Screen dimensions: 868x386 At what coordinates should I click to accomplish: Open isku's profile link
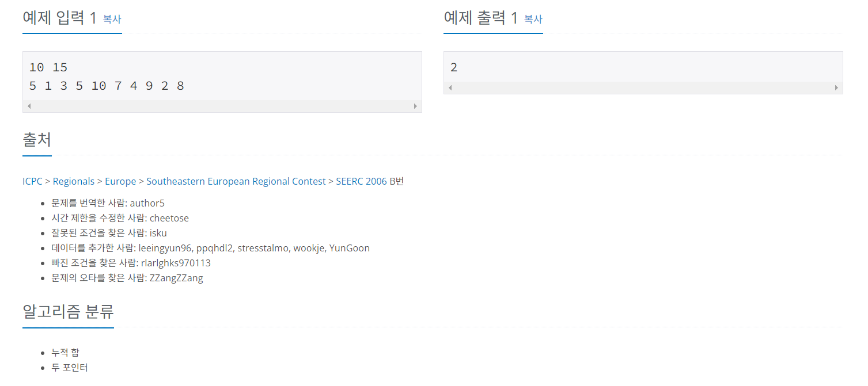158,233
